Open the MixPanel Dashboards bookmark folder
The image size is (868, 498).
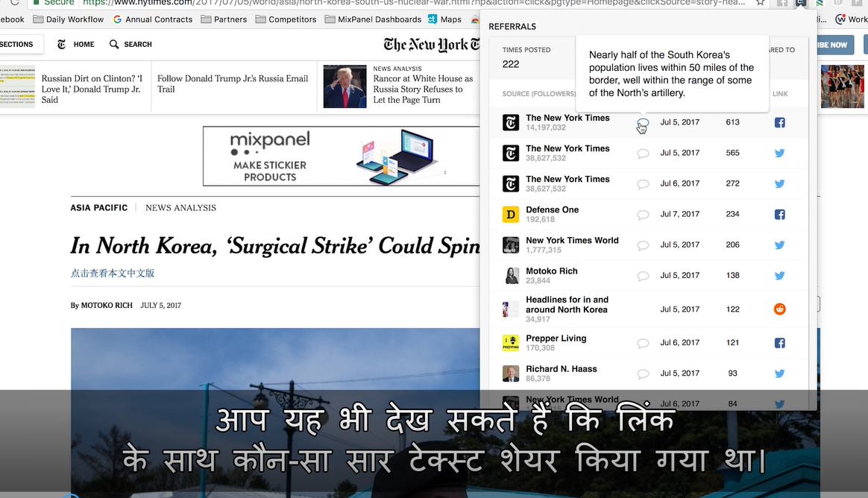click(x=373, y=19)
